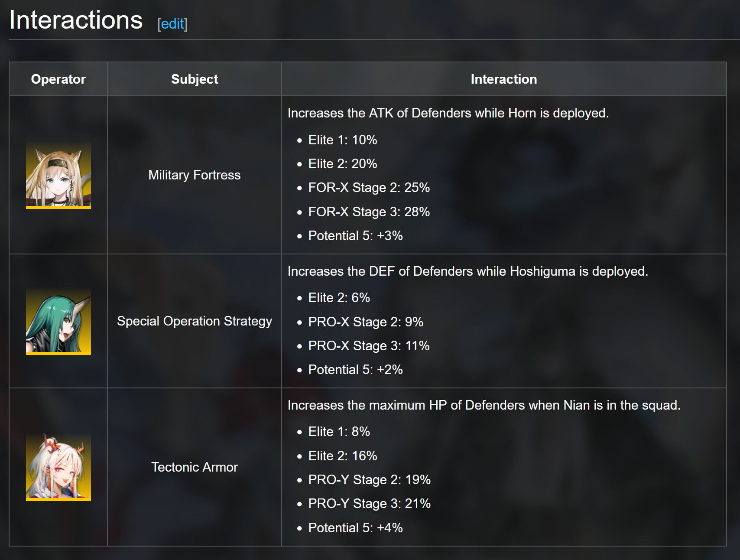Image resolution: width=740 pixels, height=560 pixels.
Task: Click the Interactions section heading
Action: 76,20
